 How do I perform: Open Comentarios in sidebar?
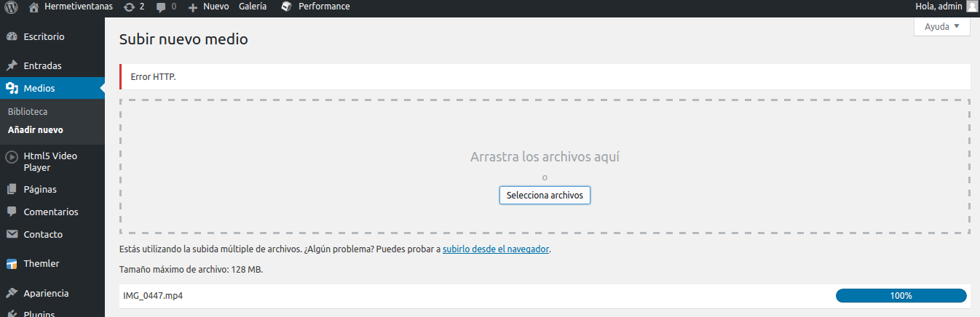point(52,212)
